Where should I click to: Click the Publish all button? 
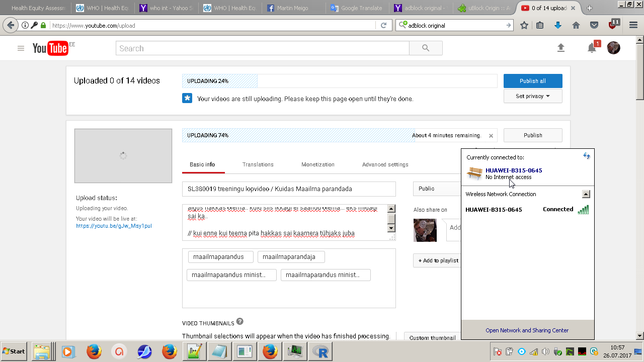[532, 81]
